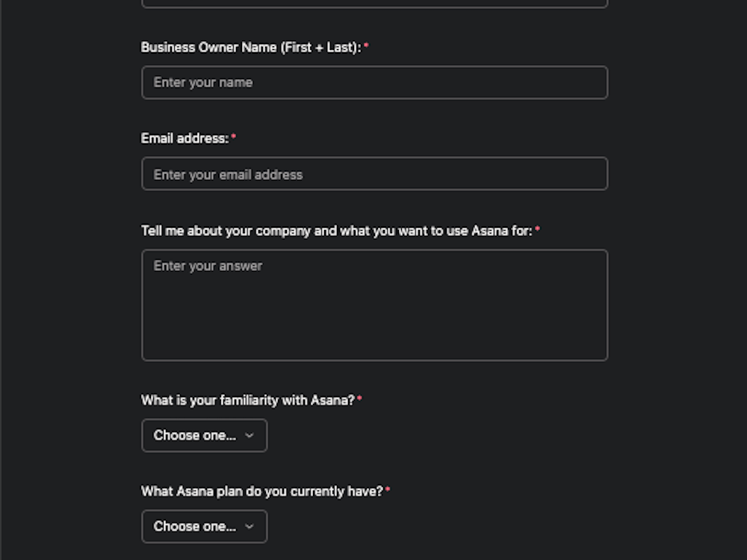The height and width of the screenshot is (560, 747).
Task: Click the familiarity question label
Action: 247,400
